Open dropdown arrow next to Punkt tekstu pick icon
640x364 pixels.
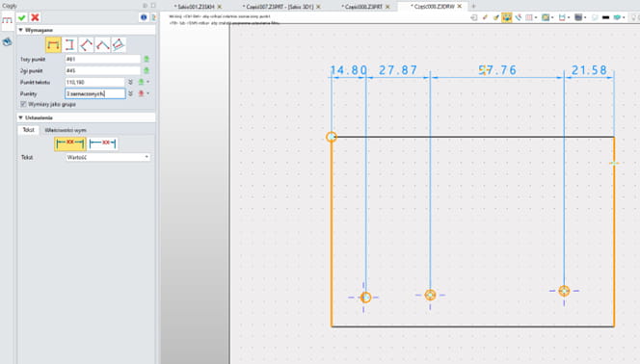[148, 82]
